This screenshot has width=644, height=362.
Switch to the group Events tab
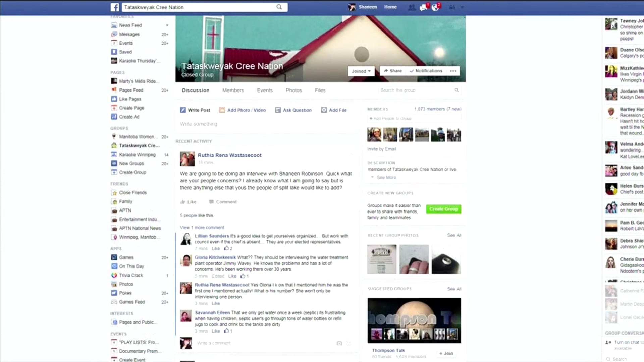(x=265, y=90)
